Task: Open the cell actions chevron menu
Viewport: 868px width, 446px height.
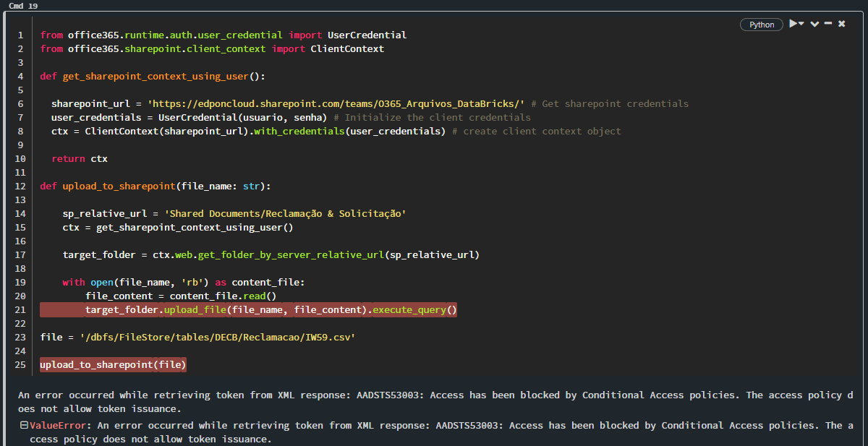Action: pyautogui.click(x=814, y=25)
